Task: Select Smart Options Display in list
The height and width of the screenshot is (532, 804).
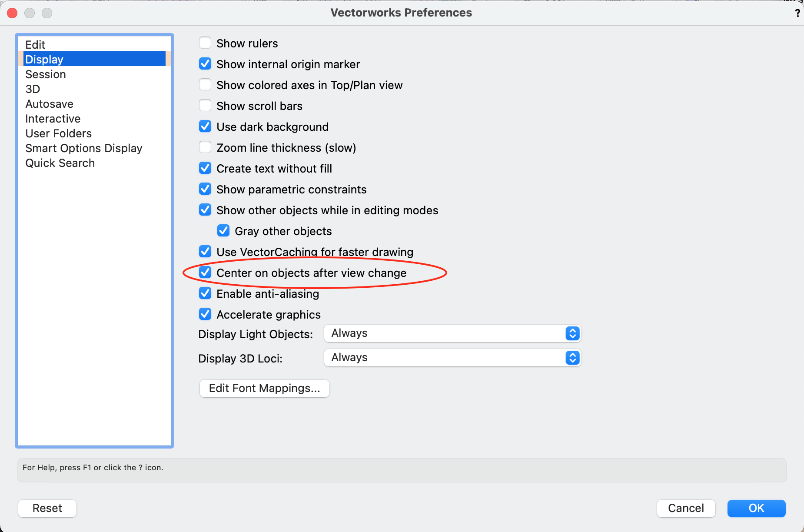Action: [x=83, y=148]
